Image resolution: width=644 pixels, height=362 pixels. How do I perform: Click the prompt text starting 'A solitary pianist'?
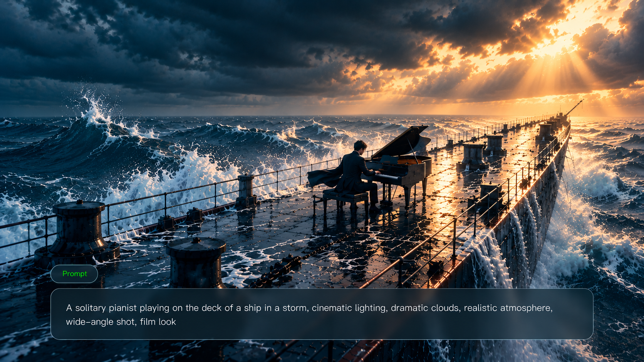(309, 315)
